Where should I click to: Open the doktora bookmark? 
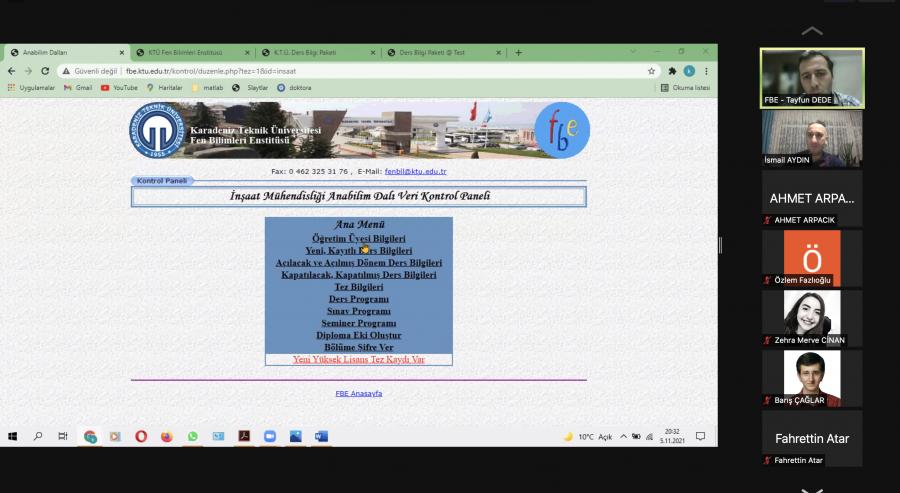[x=294, y=88]
